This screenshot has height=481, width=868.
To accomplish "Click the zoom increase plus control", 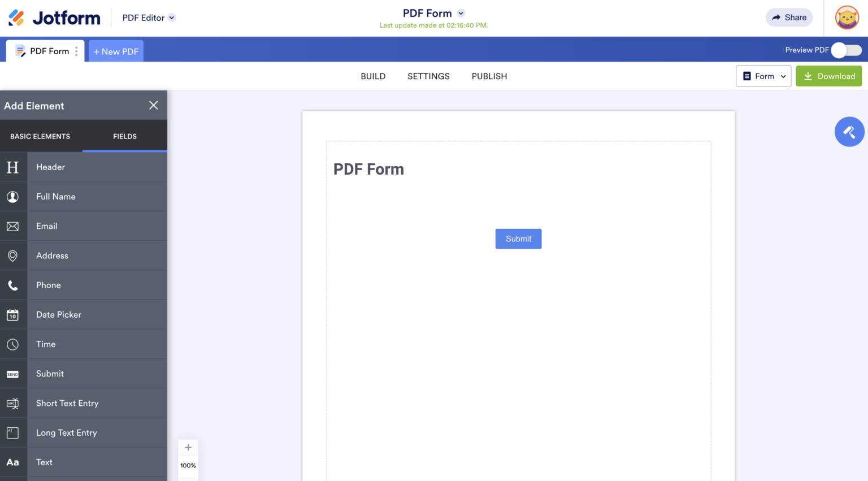I will (x=188, y=447).
